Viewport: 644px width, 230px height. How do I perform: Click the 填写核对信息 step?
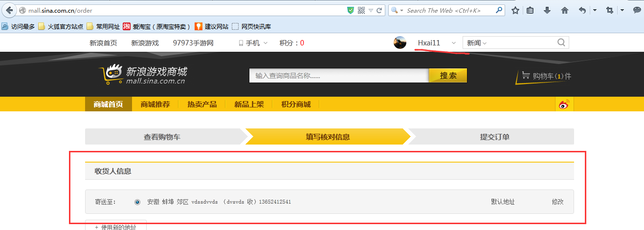click(x=328, y=137)
